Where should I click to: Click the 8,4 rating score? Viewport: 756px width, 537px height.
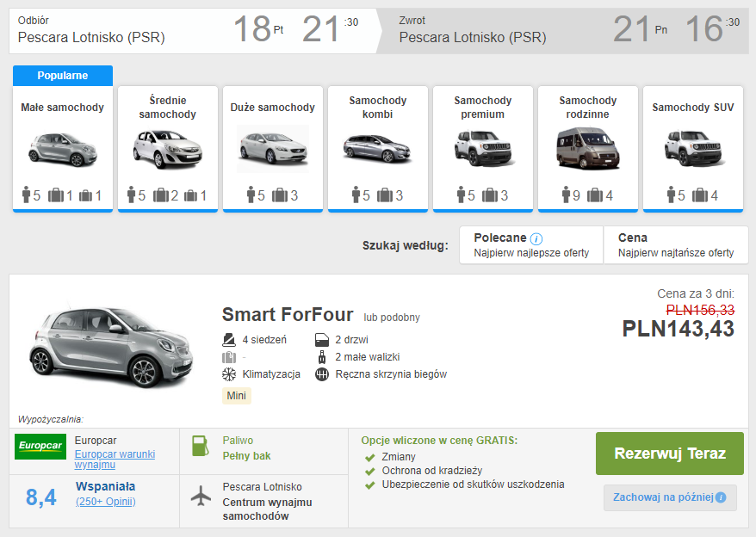(41, 497)
